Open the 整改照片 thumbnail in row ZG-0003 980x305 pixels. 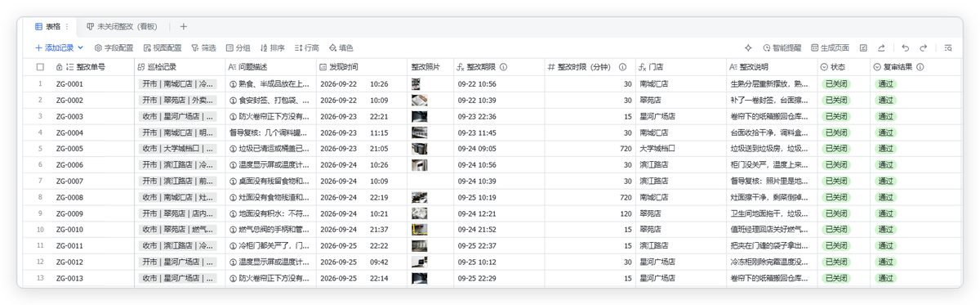(x=420, y=116)
